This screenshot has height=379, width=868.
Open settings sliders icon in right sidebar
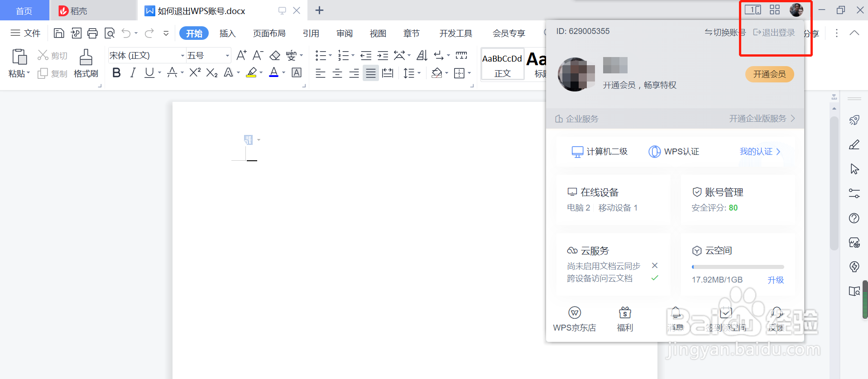pyautogui.click(x=854, y=193)
